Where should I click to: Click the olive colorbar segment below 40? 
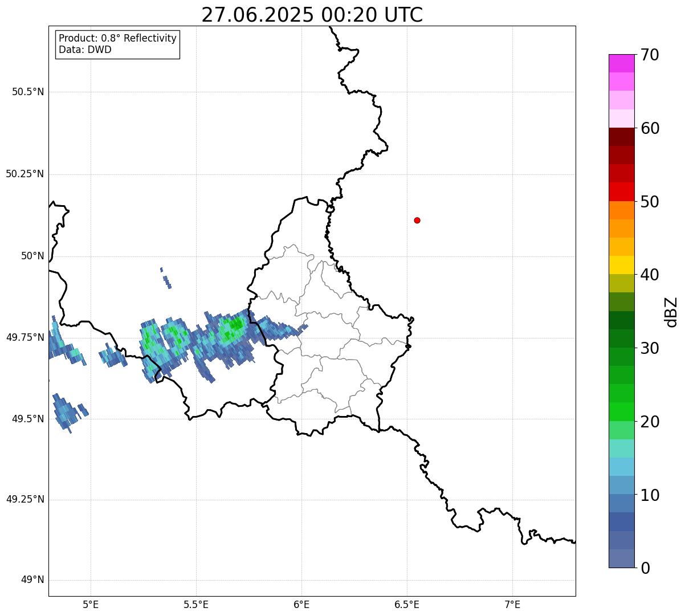621,284
